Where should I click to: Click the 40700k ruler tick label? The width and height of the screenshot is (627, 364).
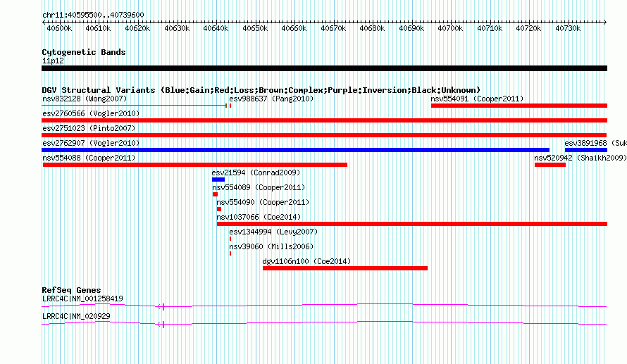450,28
